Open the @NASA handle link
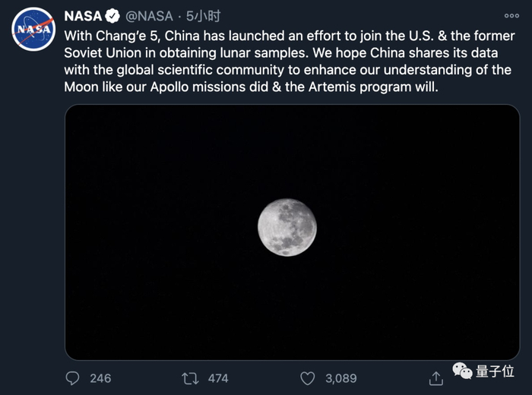 coord(151,16)
